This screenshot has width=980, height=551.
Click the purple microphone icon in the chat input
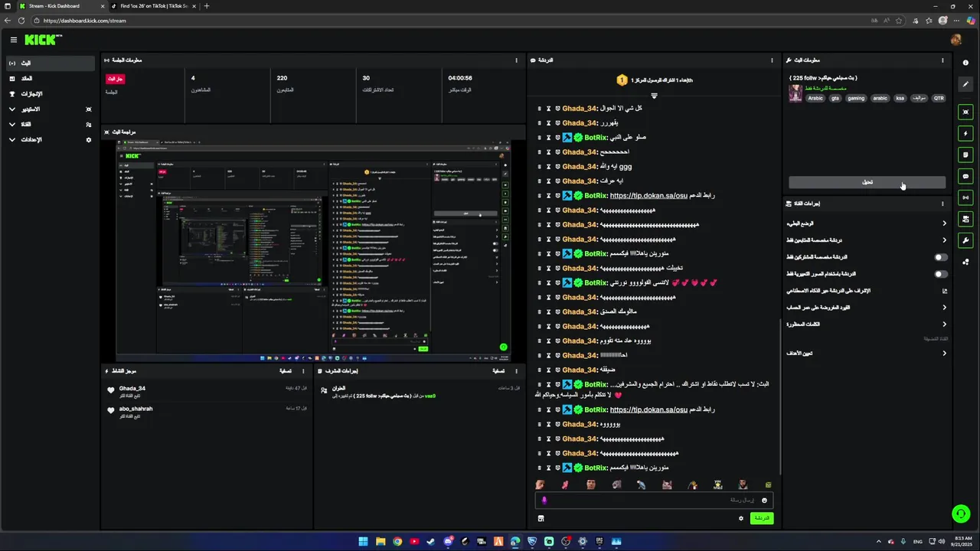point(544,500)
